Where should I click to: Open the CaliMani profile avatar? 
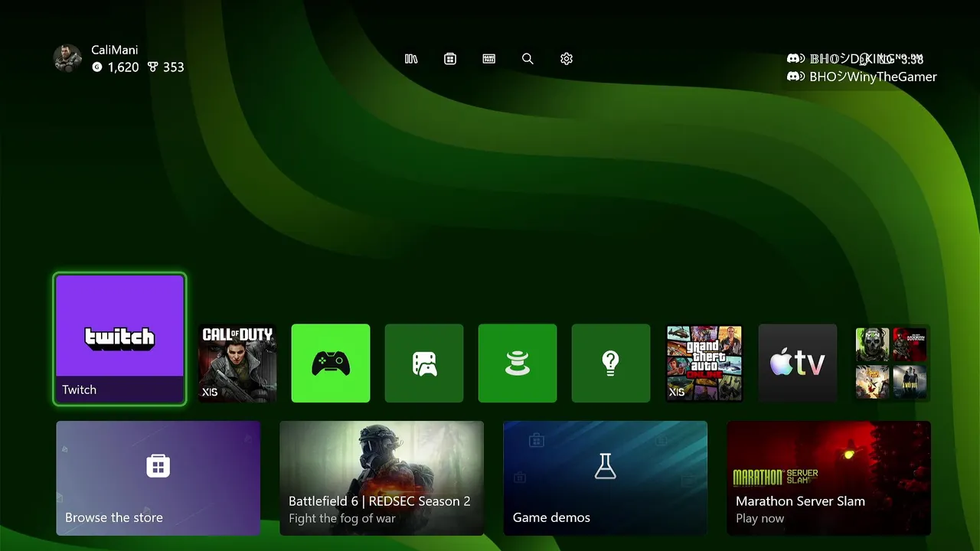point(67,58)
